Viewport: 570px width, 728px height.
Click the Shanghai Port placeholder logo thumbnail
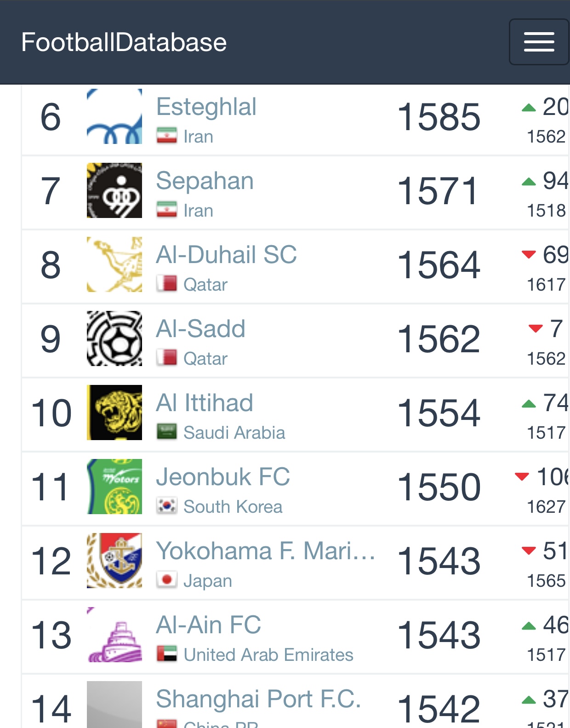point(114,705)
